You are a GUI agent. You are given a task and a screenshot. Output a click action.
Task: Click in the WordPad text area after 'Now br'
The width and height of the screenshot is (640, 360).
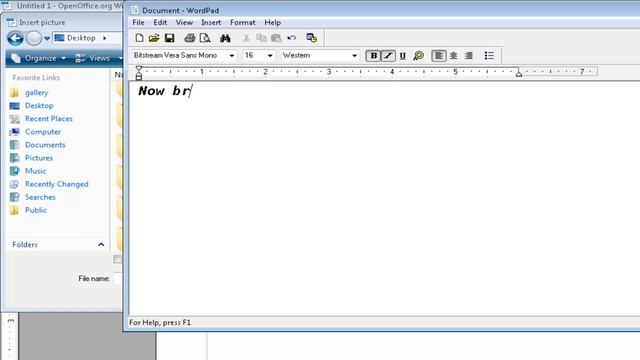(193, 91)
